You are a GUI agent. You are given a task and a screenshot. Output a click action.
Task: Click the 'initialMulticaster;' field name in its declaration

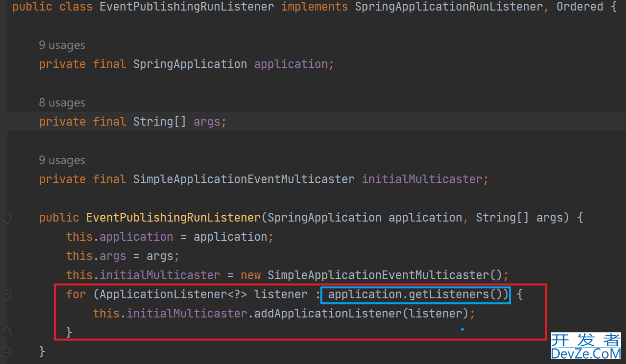425,179
